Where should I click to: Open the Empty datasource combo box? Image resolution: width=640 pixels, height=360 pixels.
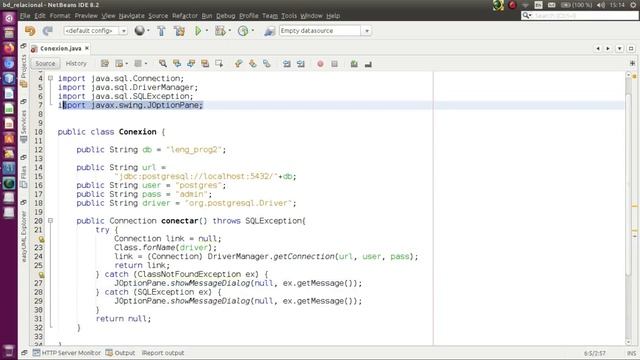(325, 31)
